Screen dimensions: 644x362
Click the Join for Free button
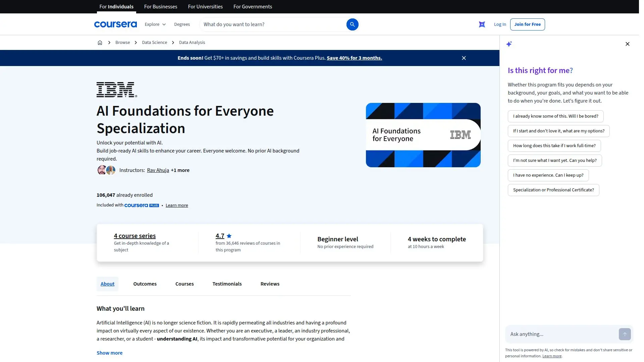point(527,24)
